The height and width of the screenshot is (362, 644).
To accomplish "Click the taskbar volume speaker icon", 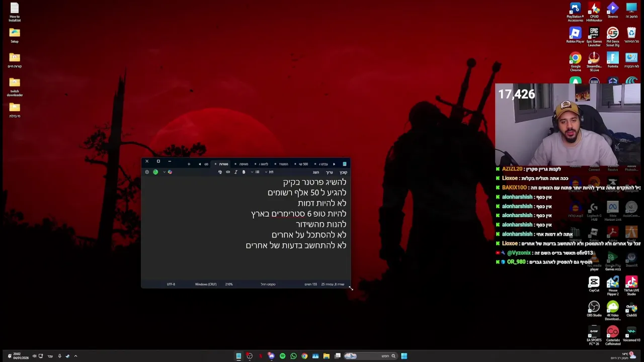I will coord(34,356).
